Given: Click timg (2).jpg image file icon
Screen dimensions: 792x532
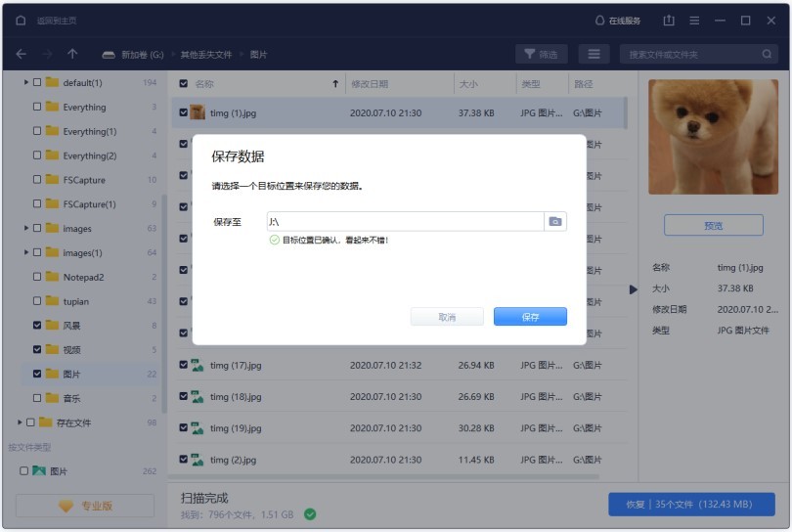Looking at the screenshot, I should 197,460.
